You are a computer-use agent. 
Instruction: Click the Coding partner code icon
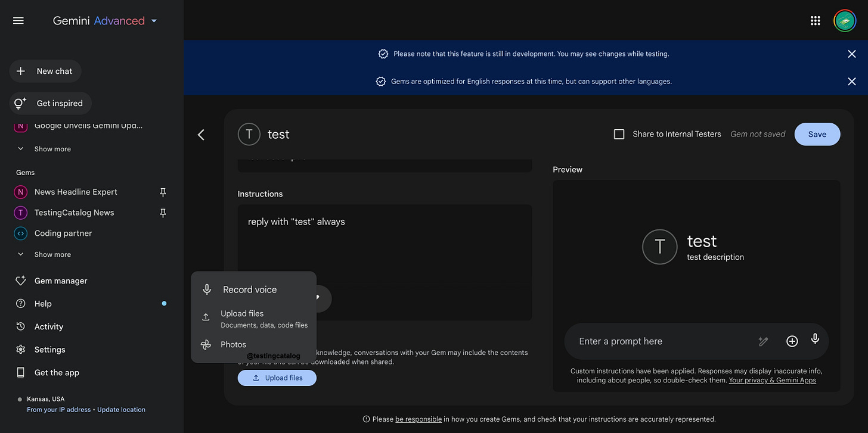(21, 233)
